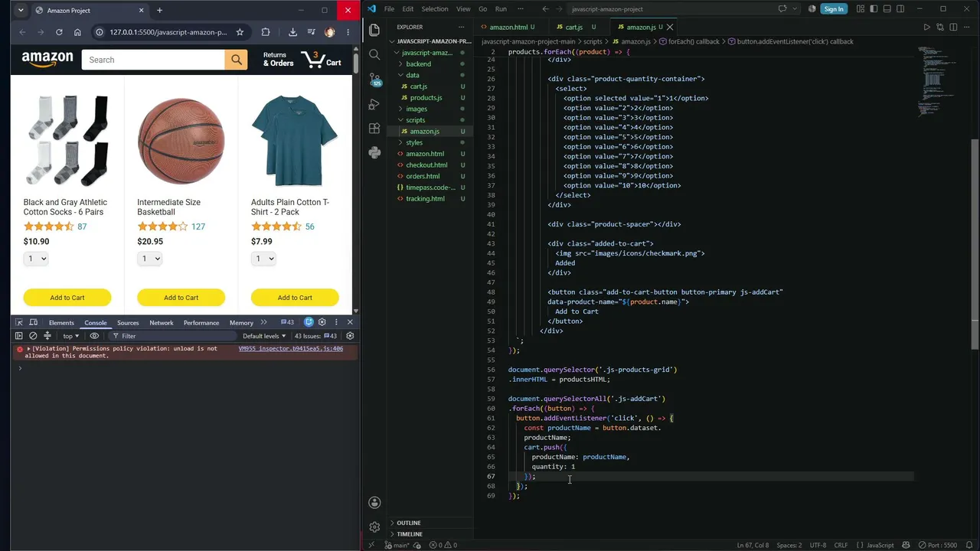This screenshot has height=551, width=980.
Task: Open DevTools settings gear in tab bar
Action: [x=322, y=322]
